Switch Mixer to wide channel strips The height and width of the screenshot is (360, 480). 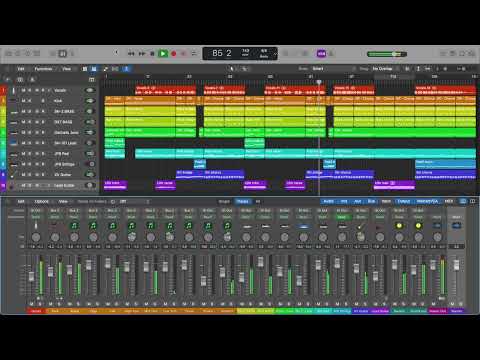(472, 201)
